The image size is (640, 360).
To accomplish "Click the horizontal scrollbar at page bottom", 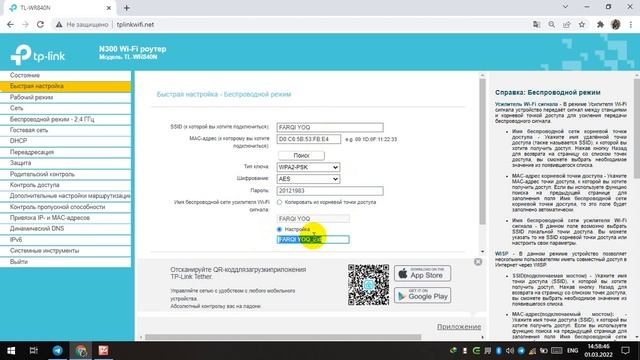I will [283, 337].
